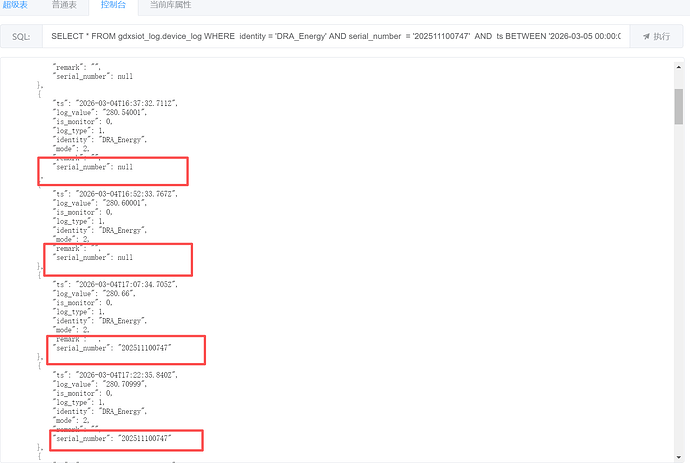Click the SQL label beside the query box
This screenshot has height=463, width=690.
pyautogui.click(x=21, y=36)
